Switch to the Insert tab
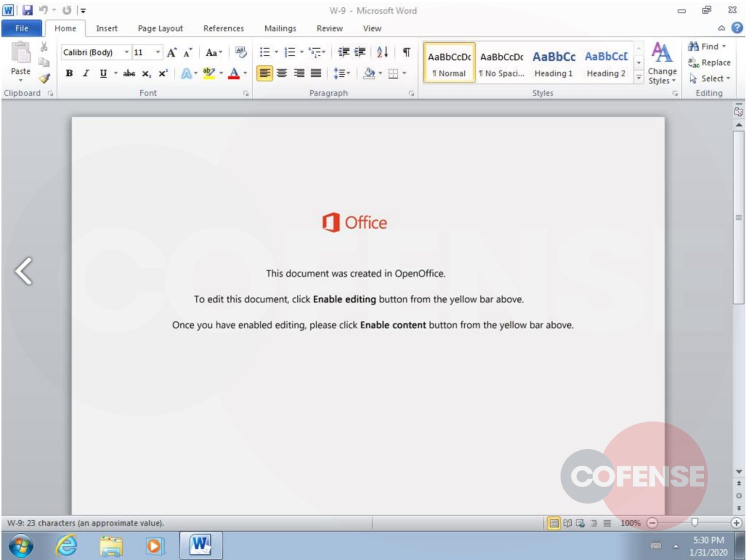The height and width of the screenshot is (560, 746). pyautogui.click(x=107, y=28)
